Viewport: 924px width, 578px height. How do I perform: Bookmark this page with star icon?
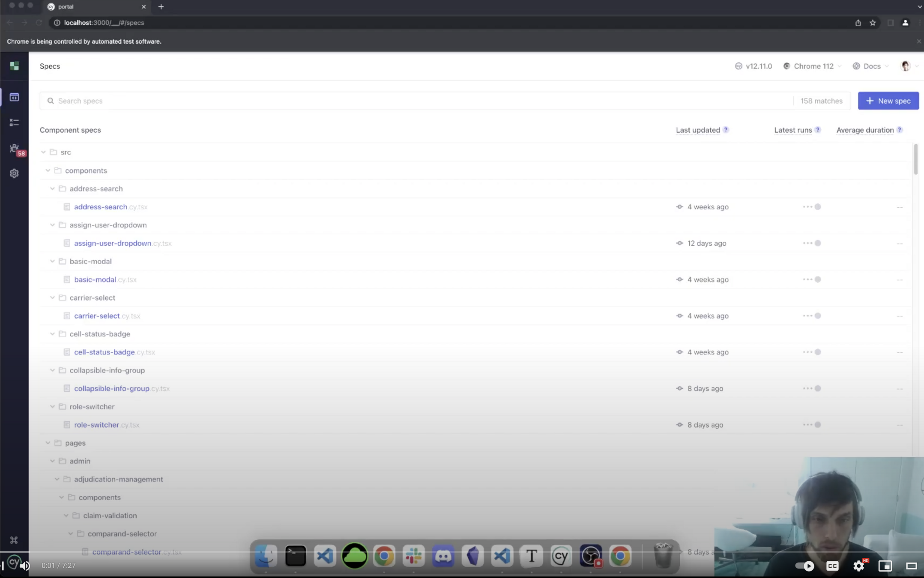click(x=873, y=23)
